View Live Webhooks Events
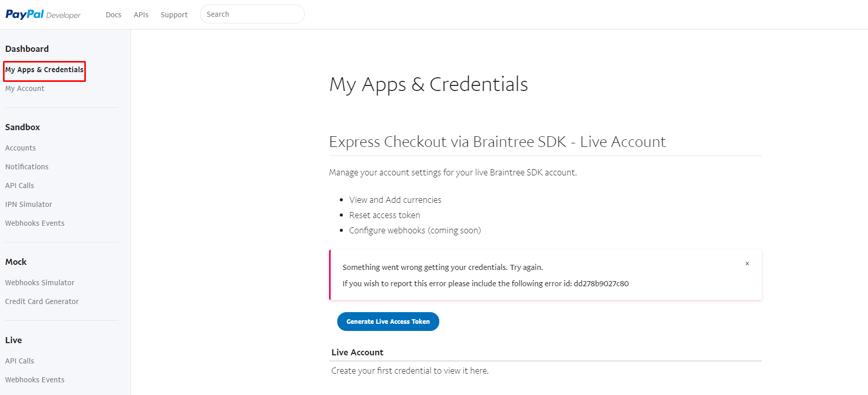This screenshot has height=395, width=868. coord(35,380)
